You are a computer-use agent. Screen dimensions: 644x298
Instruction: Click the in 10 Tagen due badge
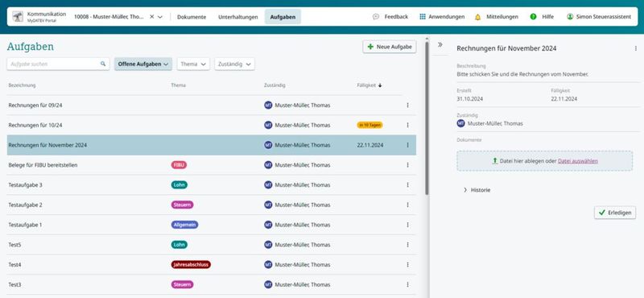tap(369, 125)
